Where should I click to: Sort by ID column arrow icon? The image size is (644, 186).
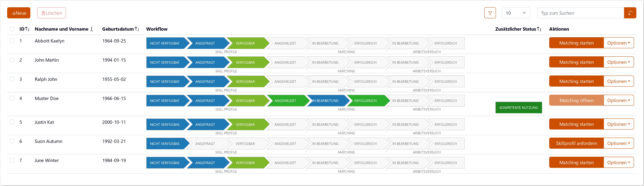pos(27,29)
